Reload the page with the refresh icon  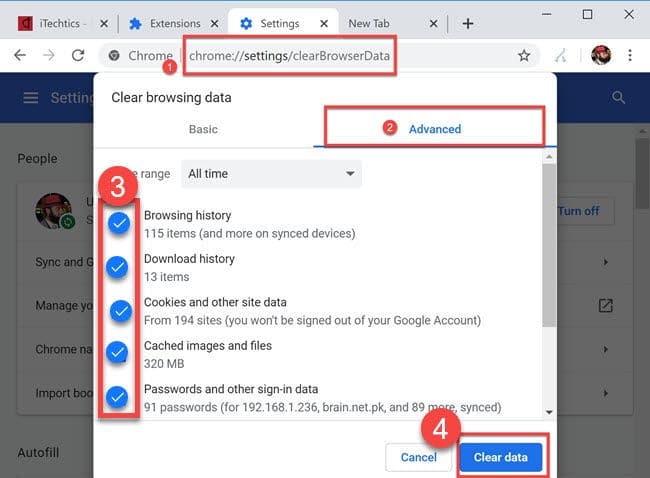pyautogui.click(x=78, y=55)
